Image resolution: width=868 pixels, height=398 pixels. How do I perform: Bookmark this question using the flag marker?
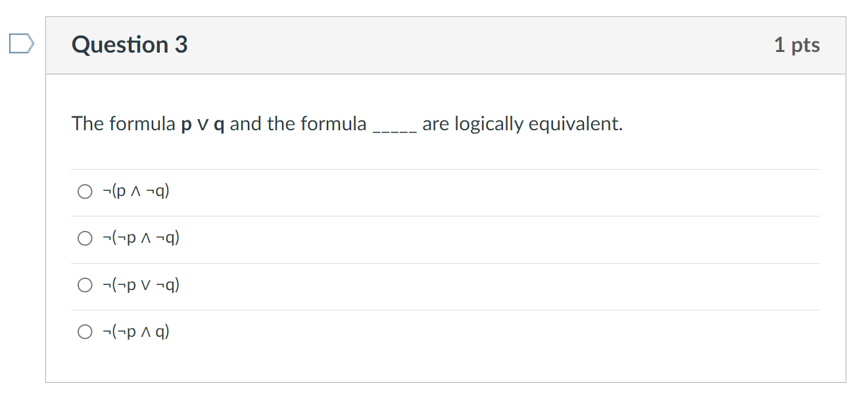[x=20, y=44]
